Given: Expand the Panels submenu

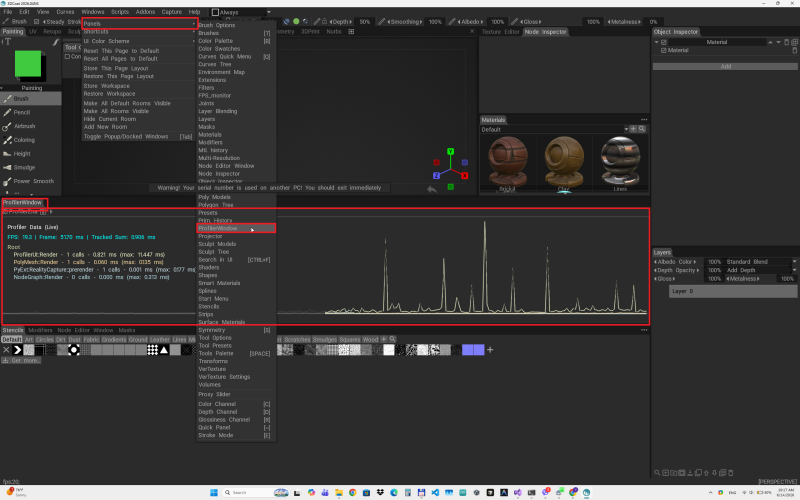Looking at the screenshot, I should (x=139, y=23).
